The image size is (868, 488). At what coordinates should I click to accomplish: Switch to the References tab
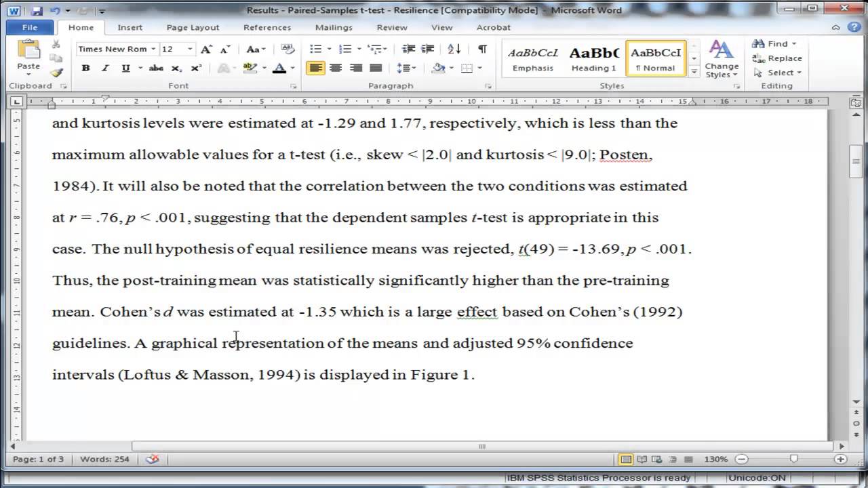[267, 27]
